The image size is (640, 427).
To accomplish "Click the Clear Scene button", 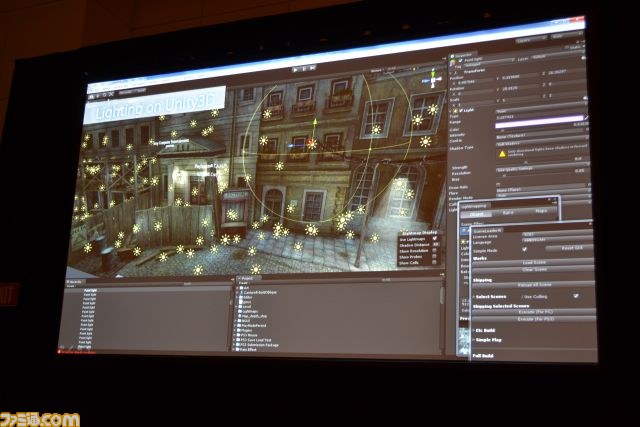I will (x=533, y=269).
